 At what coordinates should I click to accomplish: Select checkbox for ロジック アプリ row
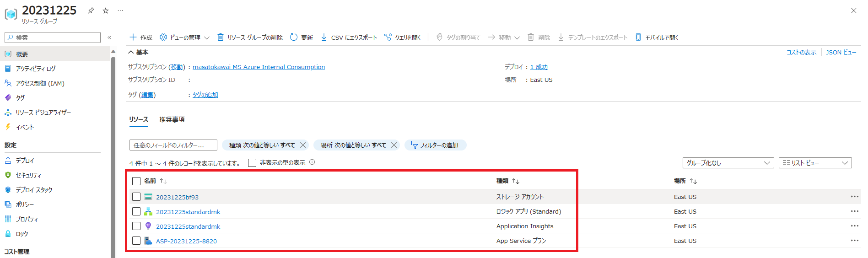(136, 211)
